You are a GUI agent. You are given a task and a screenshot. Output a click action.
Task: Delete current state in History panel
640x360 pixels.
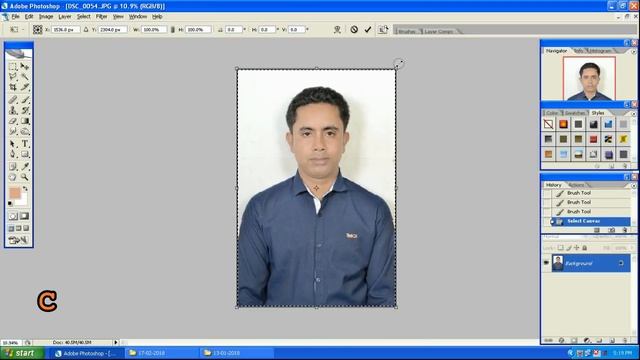[624, 230]
